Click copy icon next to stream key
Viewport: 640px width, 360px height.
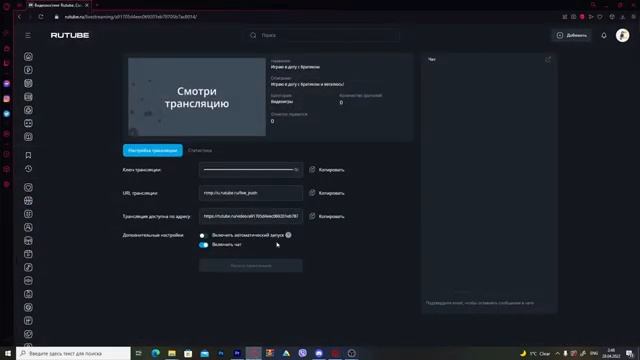(x=312, y=169)
